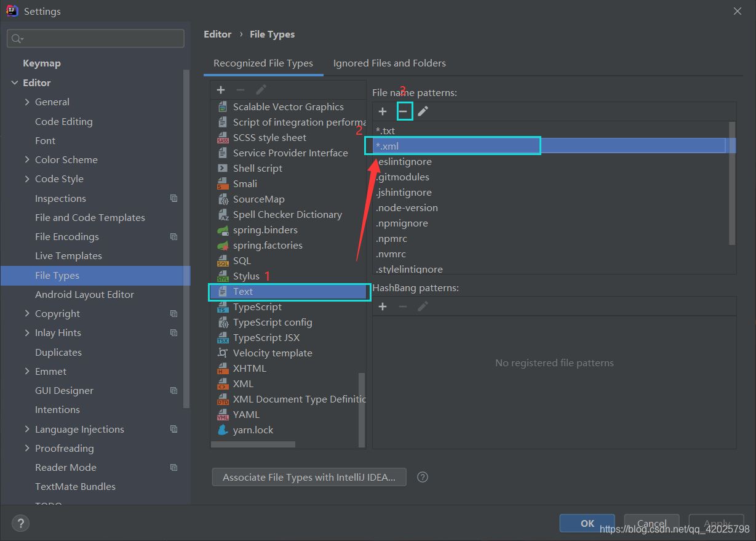
Task: Focus the settings search field
Action: 95,38
